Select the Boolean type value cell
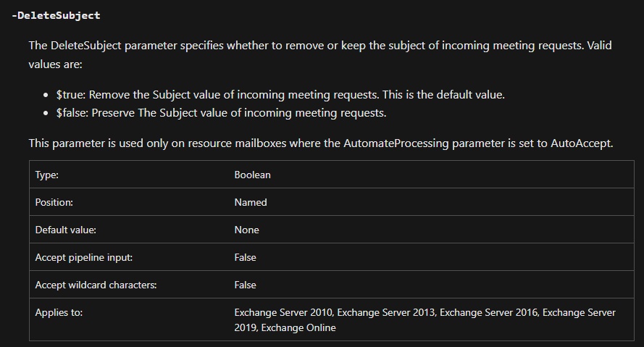Screen dimensions: 644x347 (252, 175)
